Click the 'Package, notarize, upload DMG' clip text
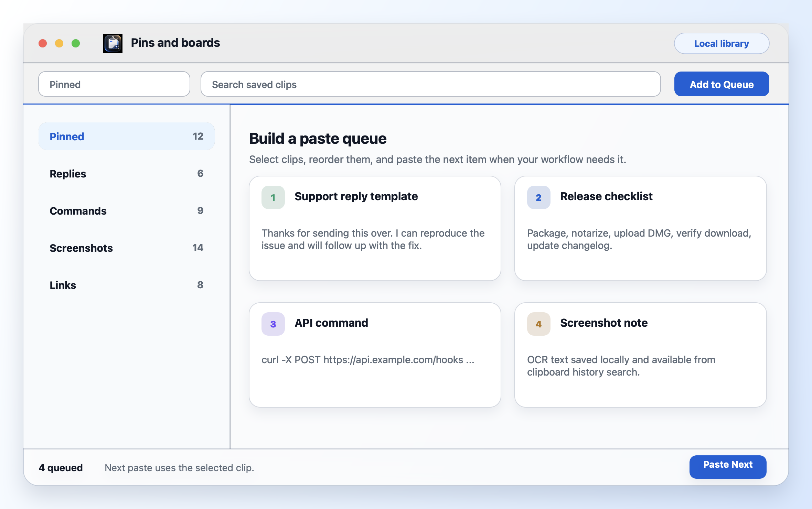This screenshot has width=812, height=509. click(x=639, y=239)
